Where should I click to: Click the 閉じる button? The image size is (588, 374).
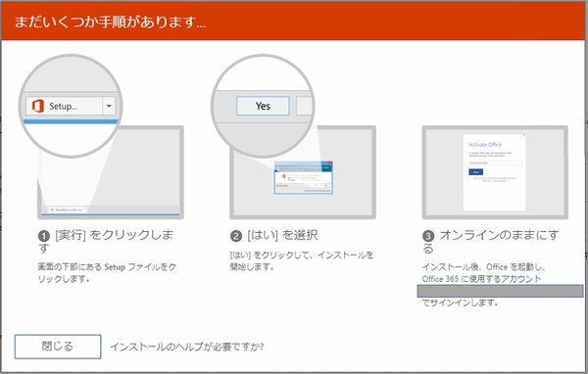(x=58, y=347)
